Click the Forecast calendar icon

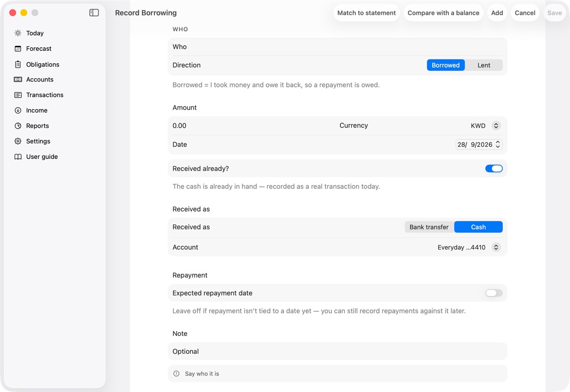pyautogui.click(x=18, y=49)
